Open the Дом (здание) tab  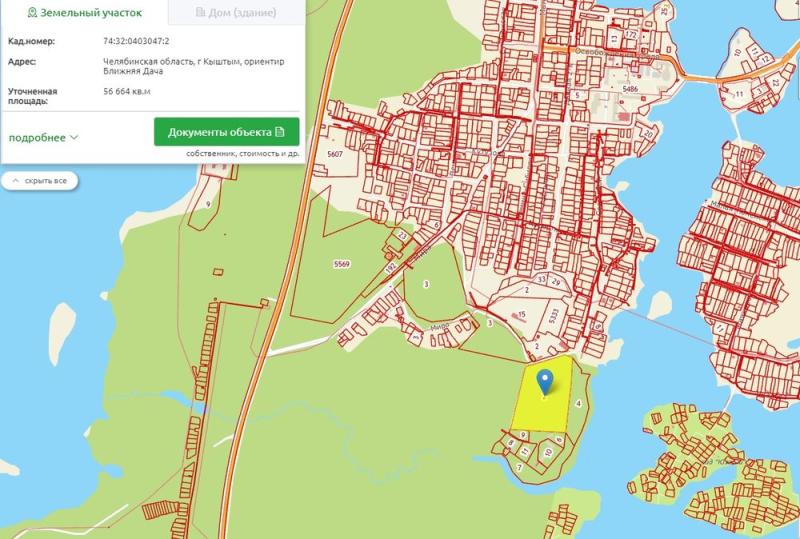236,13
